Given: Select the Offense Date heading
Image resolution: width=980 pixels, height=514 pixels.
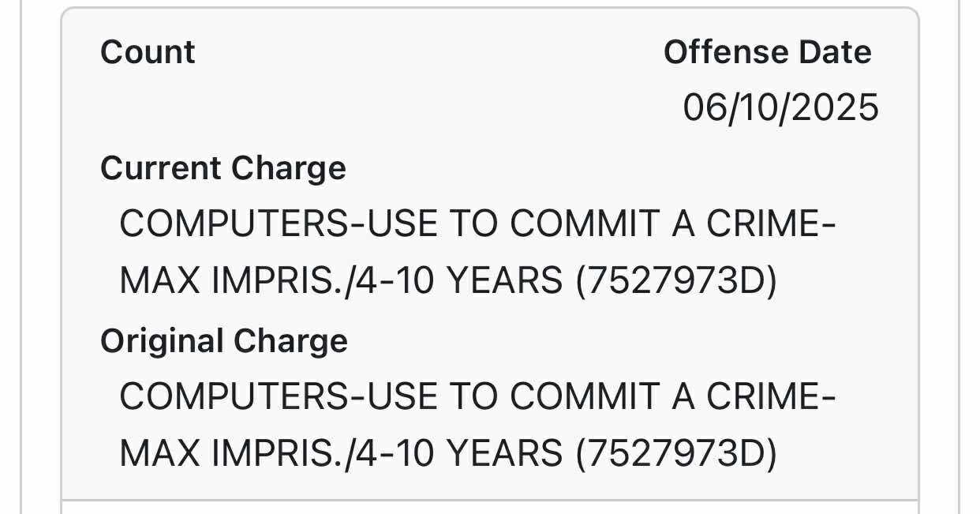Looking at the screenshot, I should coord(767,52).
